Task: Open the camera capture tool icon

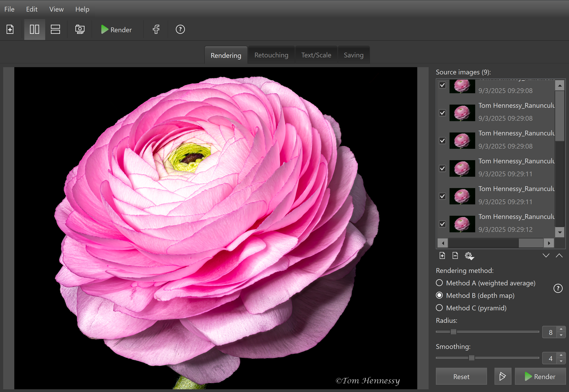Action: pos(80,29)
